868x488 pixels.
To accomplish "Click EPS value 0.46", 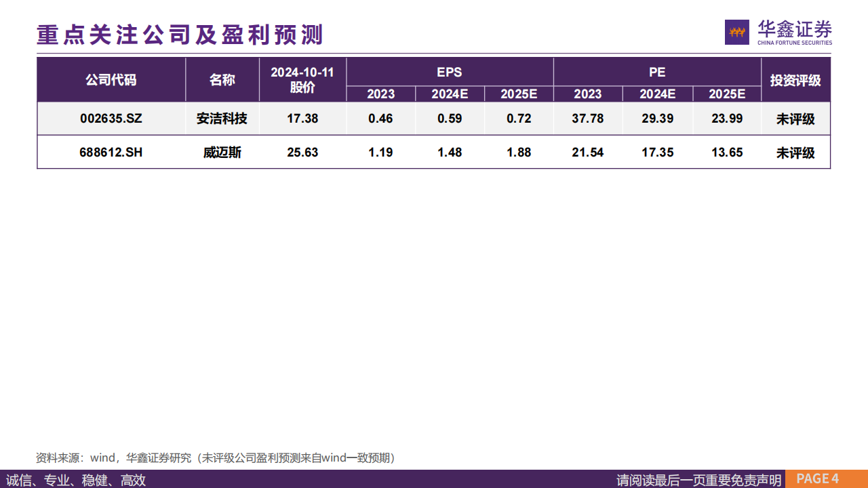I will 380,119.
